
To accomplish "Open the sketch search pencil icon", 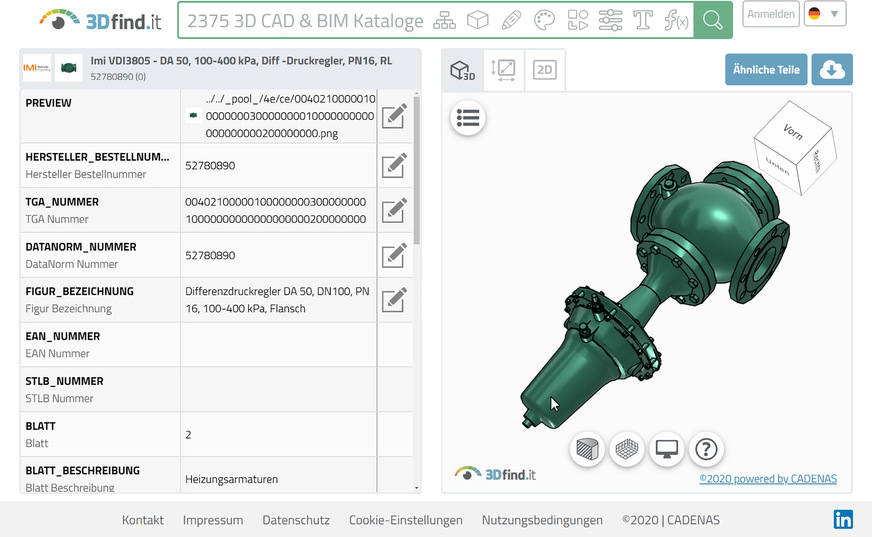I will [511, 20].
